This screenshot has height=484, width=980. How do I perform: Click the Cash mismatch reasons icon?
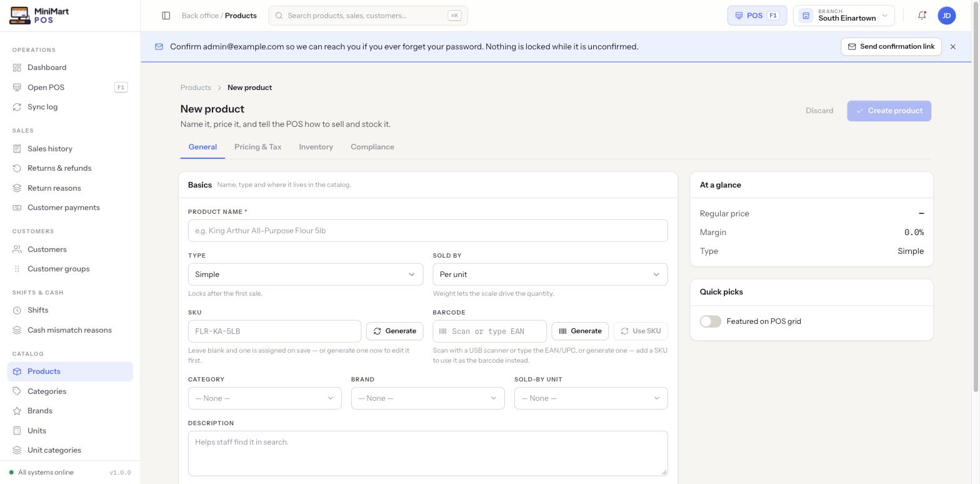point(17,330)
